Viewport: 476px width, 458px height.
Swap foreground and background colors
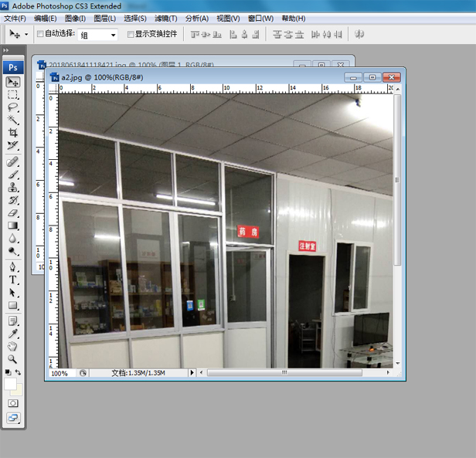click(x=19, y=372)
